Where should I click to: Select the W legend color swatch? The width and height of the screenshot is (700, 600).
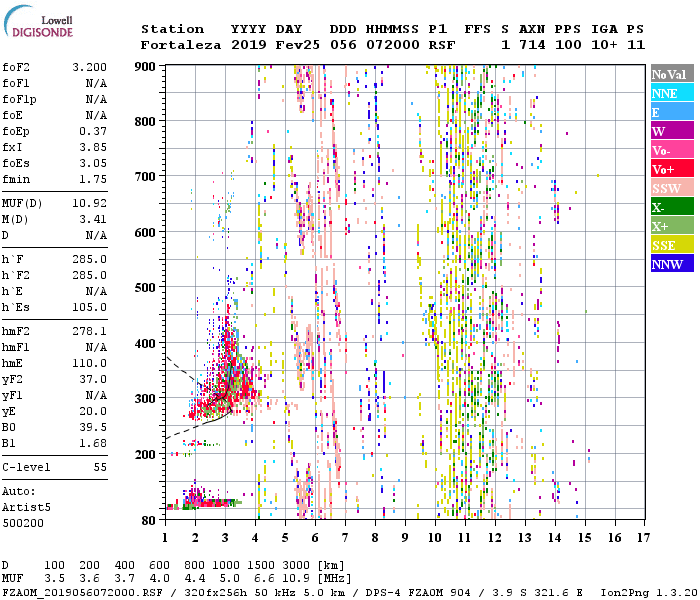(672, 131)
